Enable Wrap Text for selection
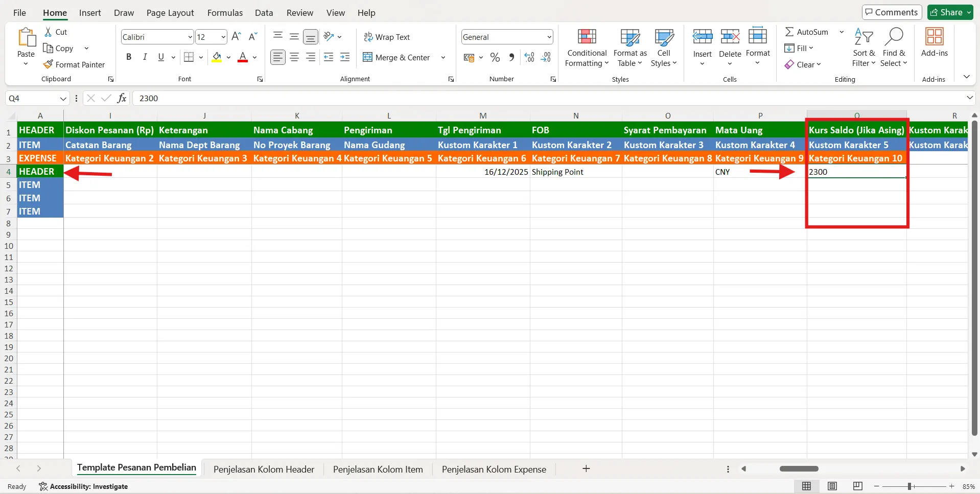The height and width of the screenshot is (494, 980). [387, 37]
